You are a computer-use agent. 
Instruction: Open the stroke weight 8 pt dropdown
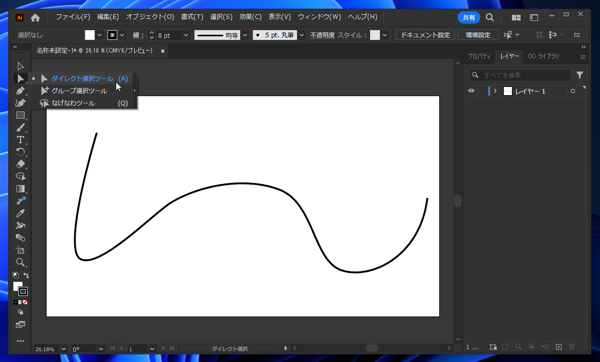(x=186, y=35)
